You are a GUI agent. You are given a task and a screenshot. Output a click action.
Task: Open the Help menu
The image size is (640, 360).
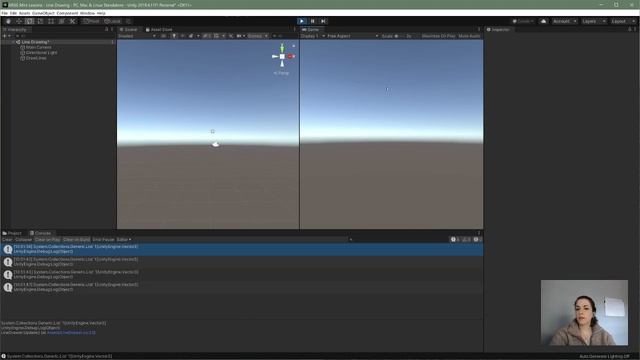point(101,13)
